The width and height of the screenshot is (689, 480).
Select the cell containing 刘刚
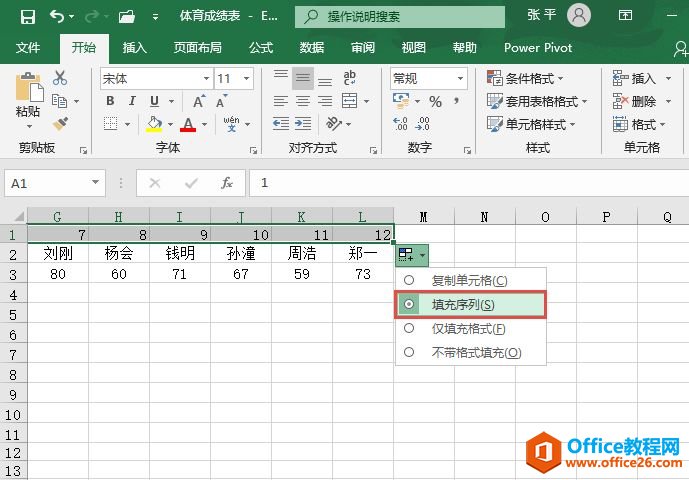click(x=58, y=254)
